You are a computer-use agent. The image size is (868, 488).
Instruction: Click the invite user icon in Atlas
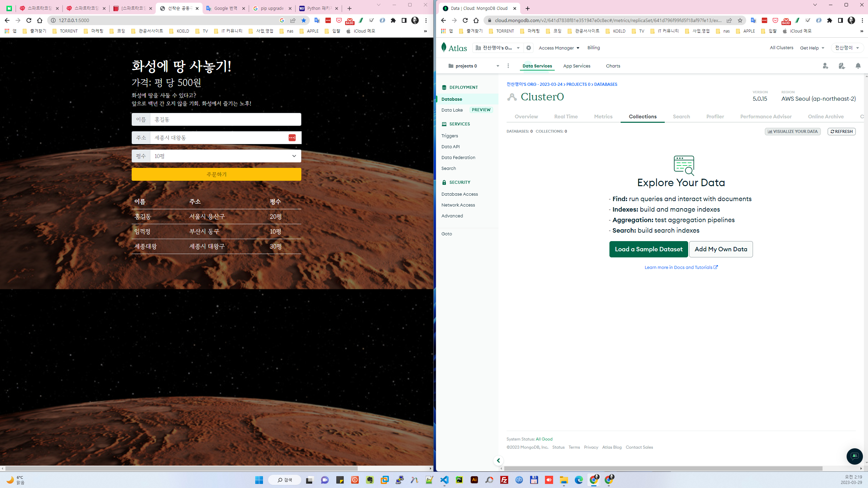pos(825,66)
